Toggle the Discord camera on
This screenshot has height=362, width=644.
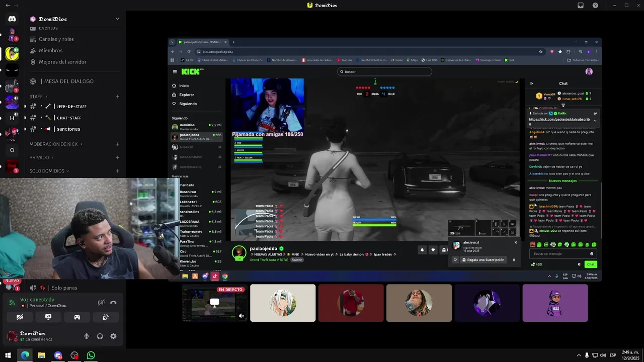tap(20, 317)
